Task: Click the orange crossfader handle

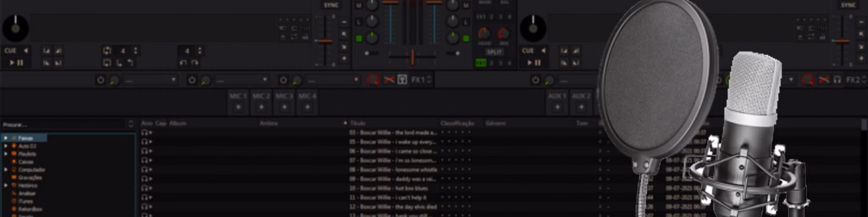Action: (412, 56)
